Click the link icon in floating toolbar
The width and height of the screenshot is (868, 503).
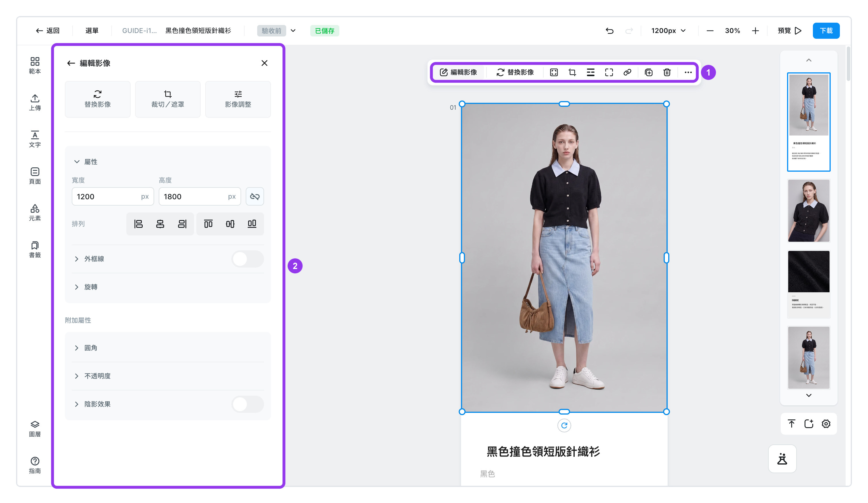[x=627, y=72]
